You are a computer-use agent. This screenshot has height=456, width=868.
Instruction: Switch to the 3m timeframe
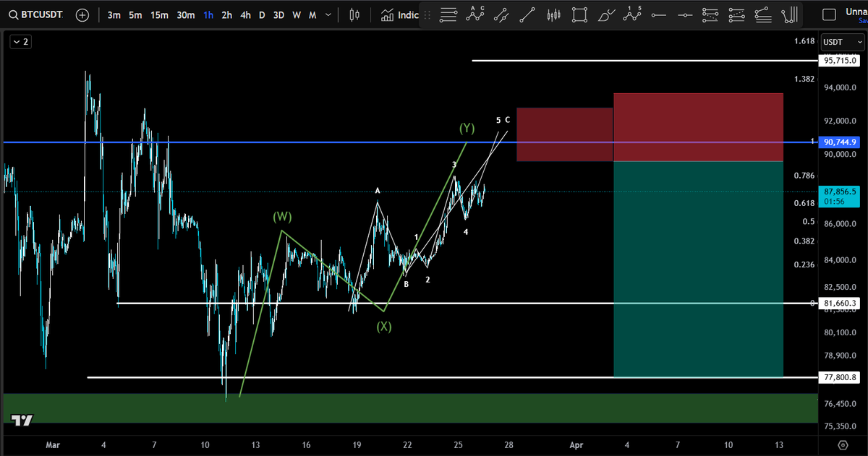point(114,14)
